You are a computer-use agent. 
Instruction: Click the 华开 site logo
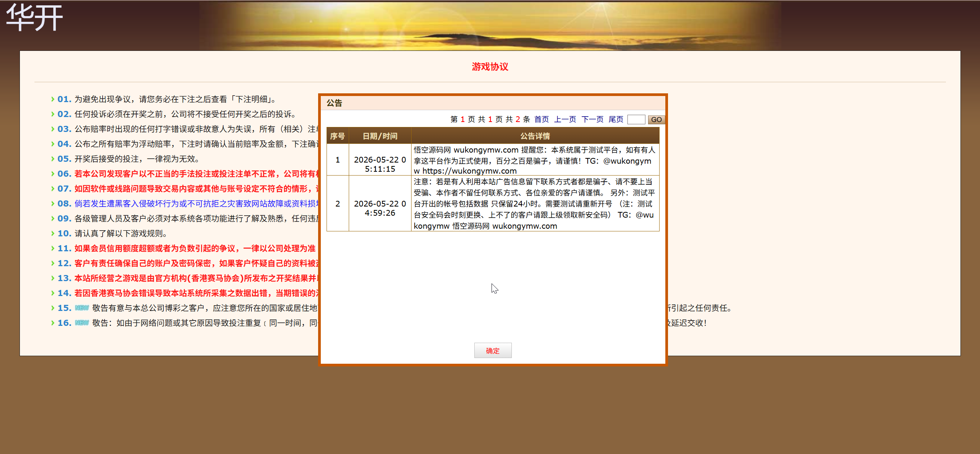coord(34,17)
